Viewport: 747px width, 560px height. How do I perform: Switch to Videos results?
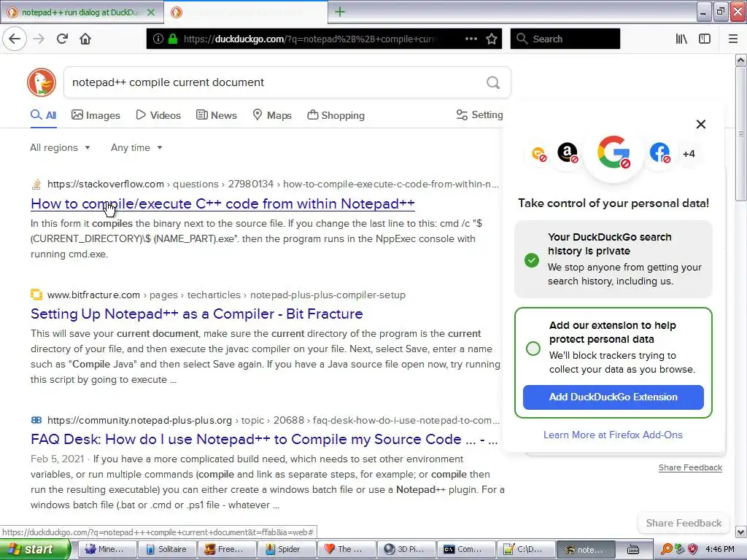click(x=158, y=115)
